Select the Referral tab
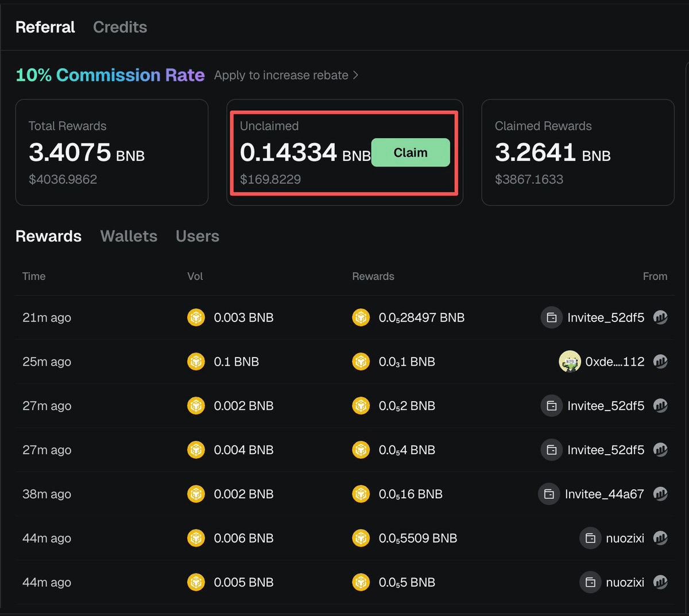 click(45, 27)
